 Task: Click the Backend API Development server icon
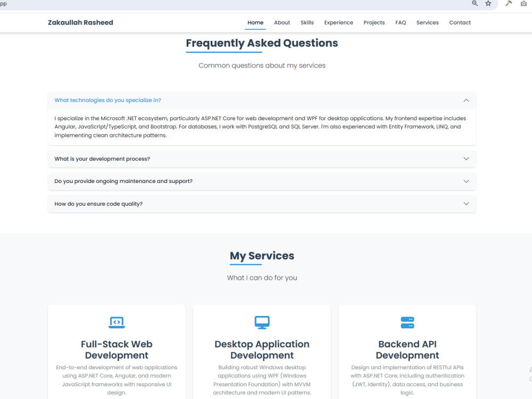tap(407, 322)
